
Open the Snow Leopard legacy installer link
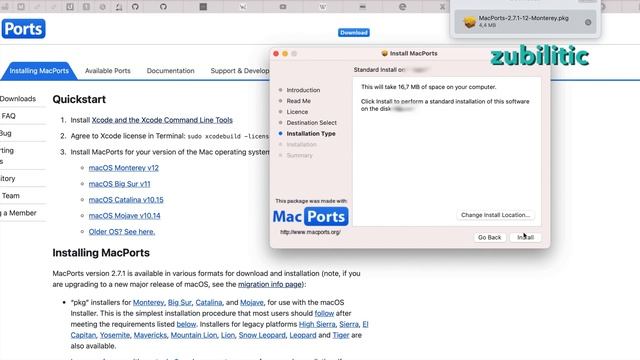pos(262,335)
